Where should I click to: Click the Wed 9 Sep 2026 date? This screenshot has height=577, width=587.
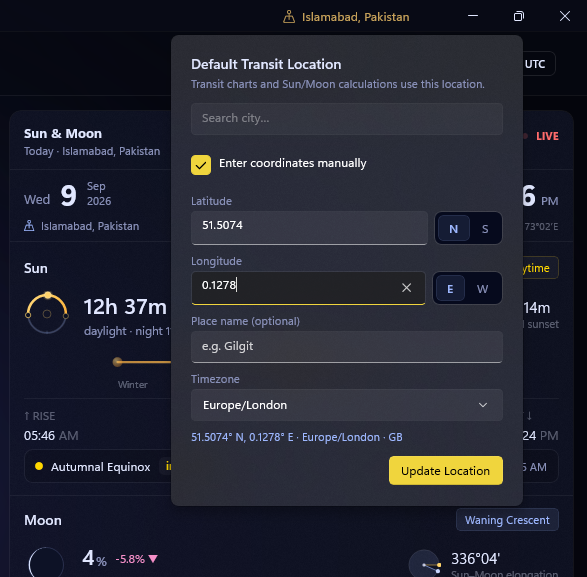point(67,196)
